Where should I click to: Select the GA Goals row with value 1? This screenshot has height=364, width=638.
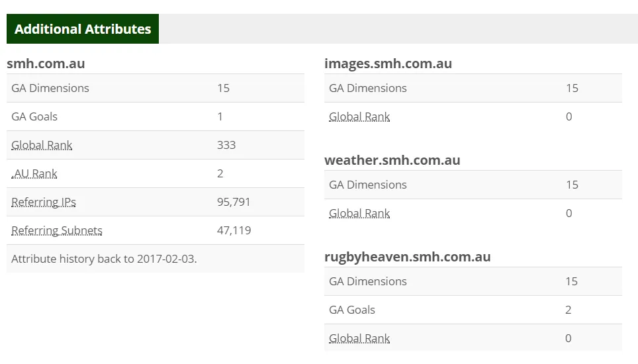pyautogui.click(x=34, y=116)
